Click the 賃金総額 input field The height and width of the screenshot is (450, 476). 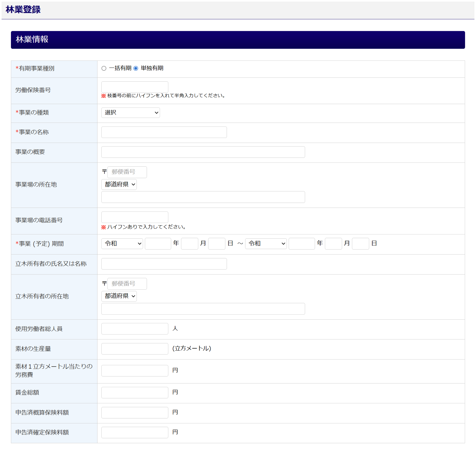[x=134, y=392]
